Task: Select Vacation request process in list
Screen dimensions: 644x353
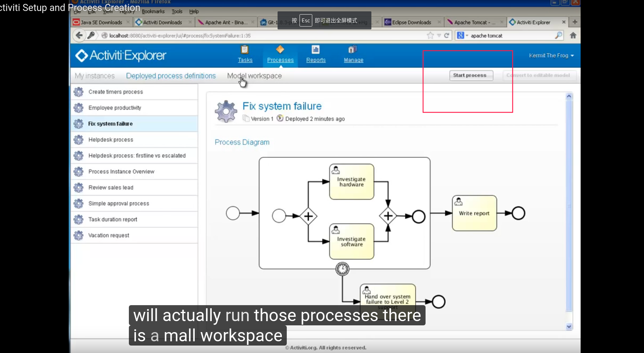Action: pos(109,235)
